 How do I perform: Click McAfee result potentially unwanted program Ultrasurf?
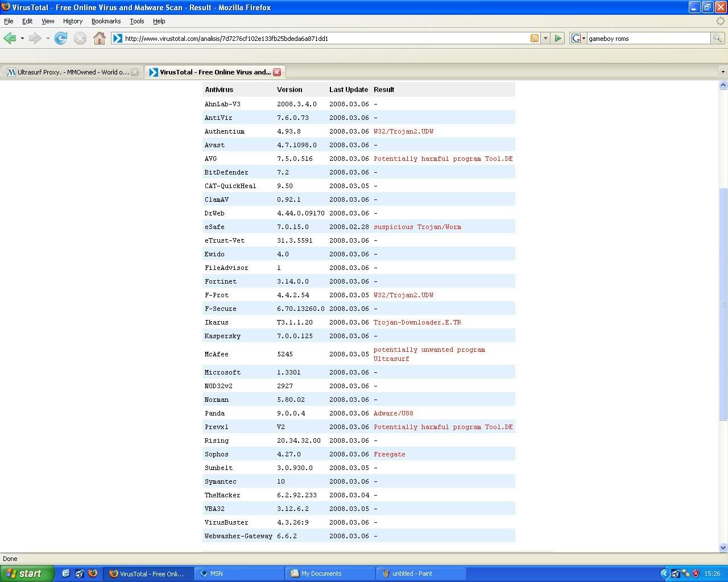pyautogui.click(x=429, y=354)
